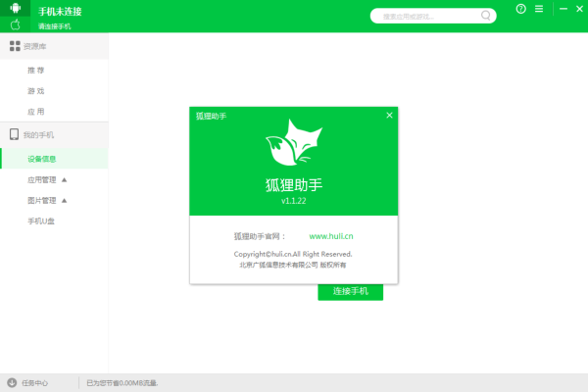
Task: Minimize the main window
Action: click(563, 9)
